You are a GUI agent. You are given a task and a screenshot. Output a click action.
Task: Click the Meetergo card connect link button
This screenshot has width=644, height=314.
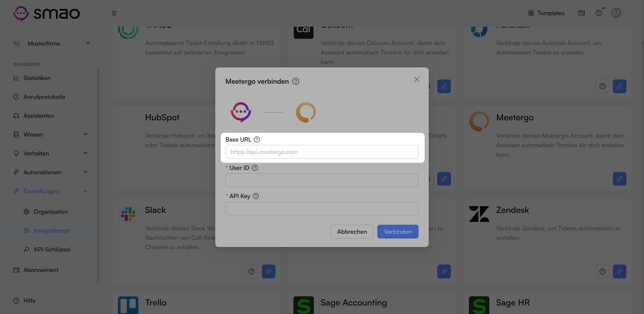point(620,179)
